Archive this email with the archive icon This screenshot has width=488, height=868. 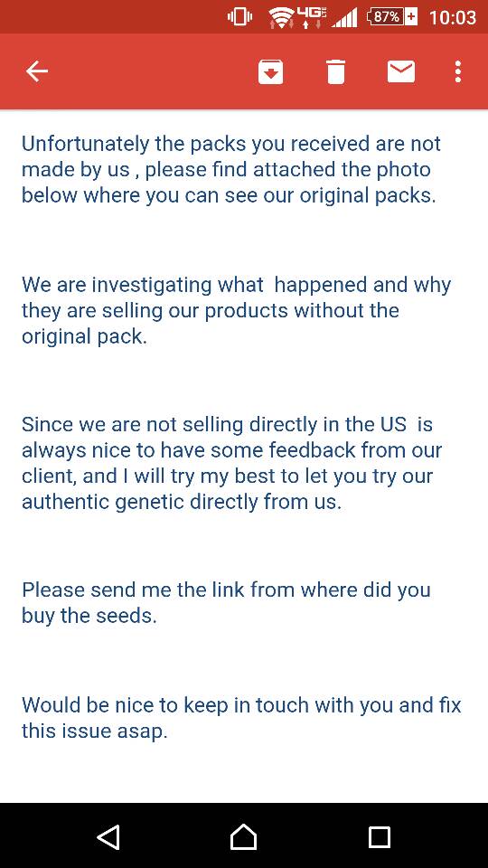pyautogui.click(x=270, y=72)
